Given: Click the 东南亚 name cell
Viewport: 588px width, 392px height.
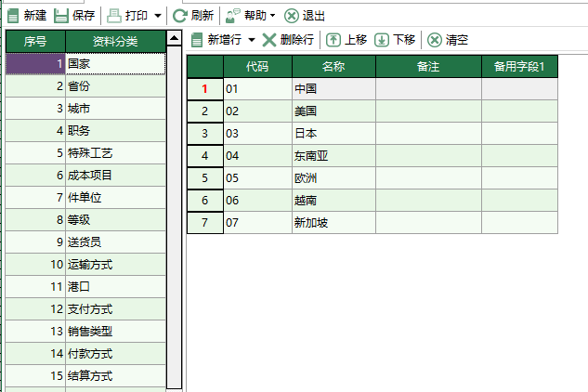Looking at the screenshot, I should 333,156.
